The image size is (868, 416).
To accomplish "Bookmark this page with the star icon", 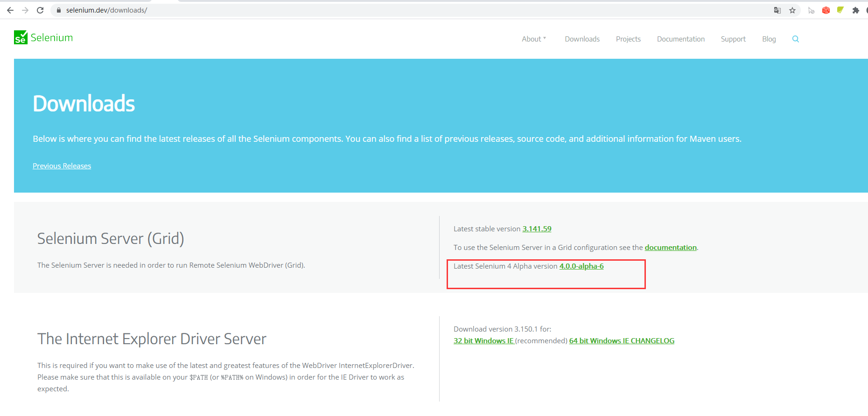I will pyautogui.click(x=792, y=10).
